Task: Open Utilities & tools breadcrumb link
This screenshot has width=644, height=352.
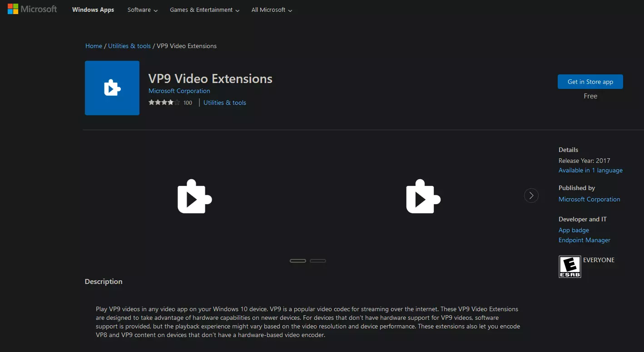Action: (x=129, y=46)
